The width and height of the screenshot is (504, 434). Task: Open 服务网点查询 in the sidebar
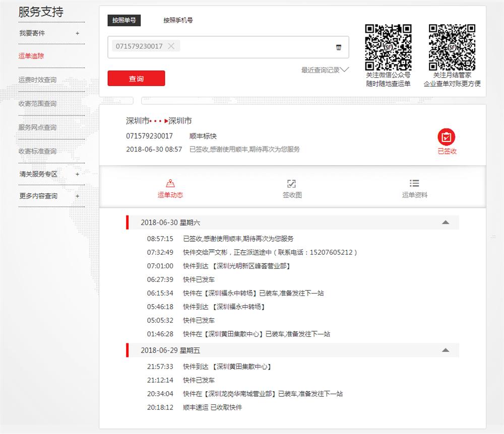(x=37, y=127)
